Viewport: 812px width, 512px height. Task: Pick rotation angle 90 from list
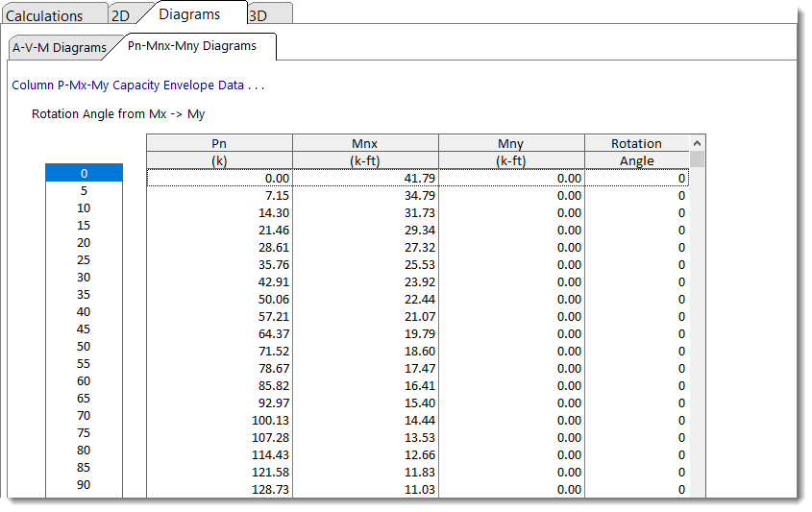pyautogui.click(x=84, y=485)
